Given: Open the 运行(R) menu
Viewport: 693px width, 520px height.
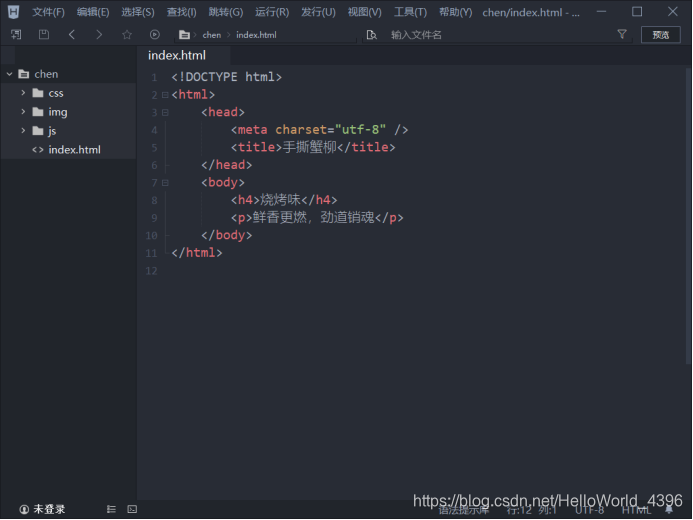Looking at the screenshot, I should coord(272,12).
